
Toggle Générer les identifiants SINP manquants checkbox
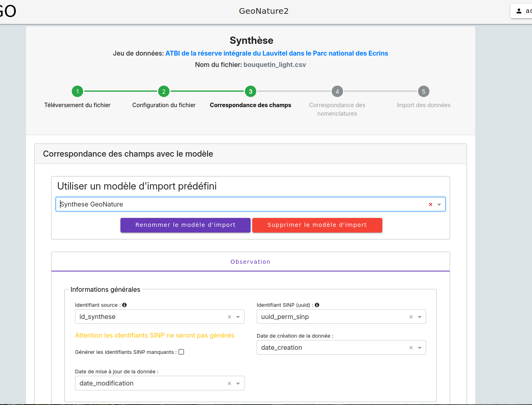[181, 352]
